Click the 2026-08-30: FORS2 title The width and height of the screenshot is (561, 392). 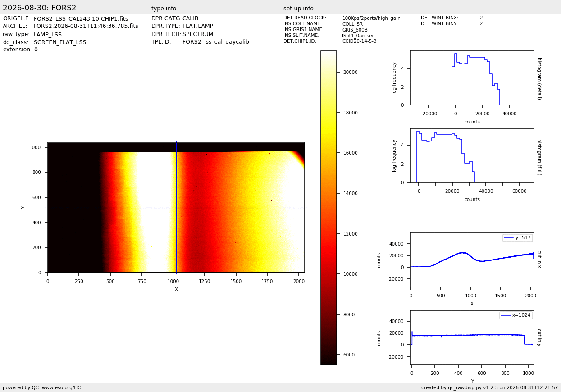coord(40,8)
